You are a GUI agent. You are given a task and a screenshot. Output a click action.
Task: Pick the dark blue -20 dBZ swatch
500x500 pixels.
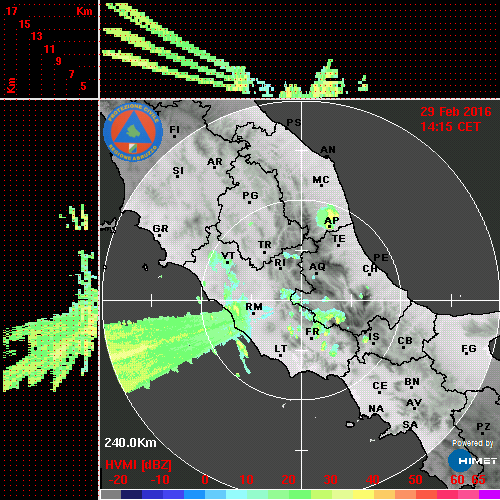[x=131, y=494]
